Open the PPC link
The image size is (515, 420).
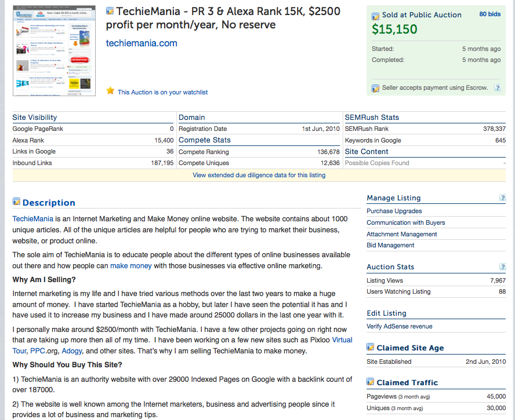point(38,351)
